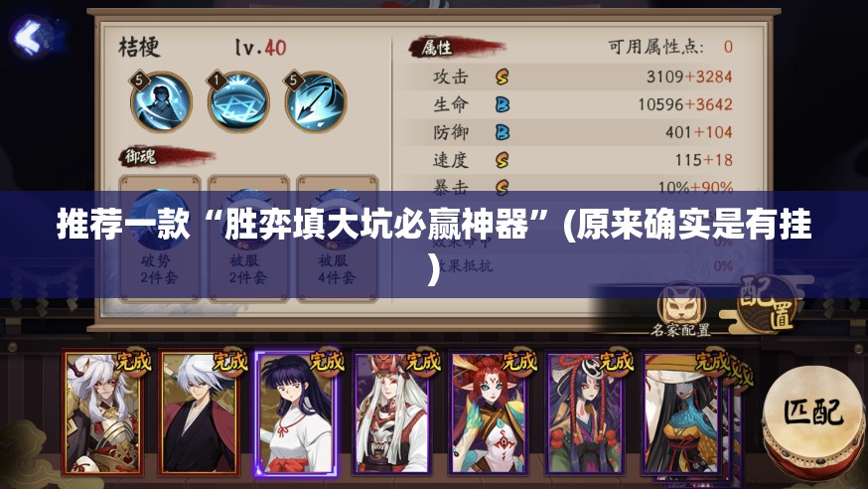Tap the 攻击 S grade icon

[503, 77]
